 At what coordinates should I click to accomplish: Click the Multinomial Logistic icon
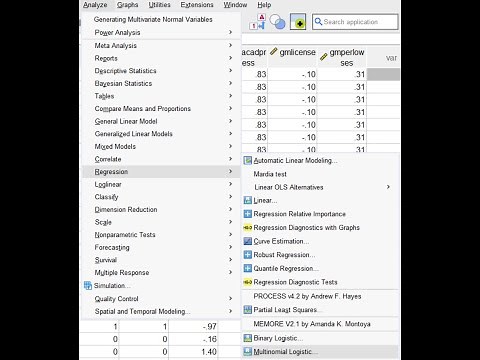click(x=247, y=352)
